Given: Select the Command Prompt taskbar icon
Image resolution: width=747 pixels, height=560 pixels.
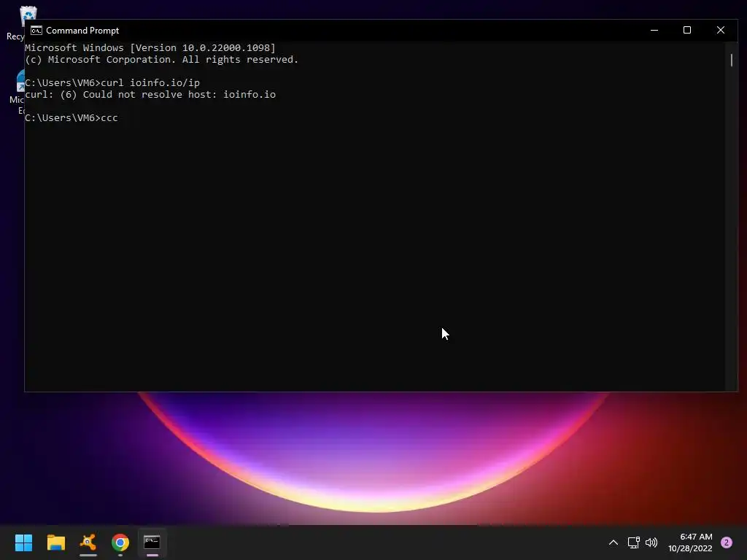Looking at the screenshot, I should pos(152,542).
